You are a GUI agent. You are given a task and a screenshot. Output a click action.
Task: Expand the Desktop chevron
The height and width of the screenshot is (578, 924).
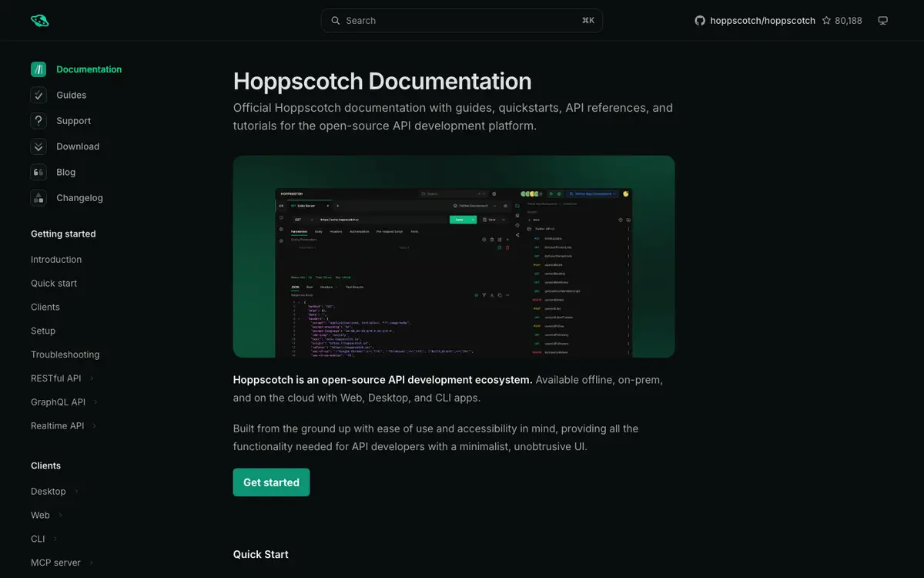[x=76, y=492]
